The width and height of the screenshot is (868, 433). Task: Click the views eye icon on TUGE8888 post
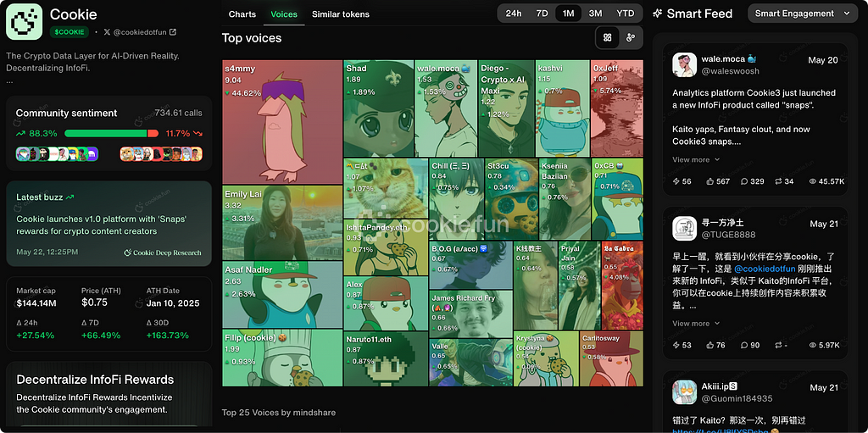click(x=813, y=345)
